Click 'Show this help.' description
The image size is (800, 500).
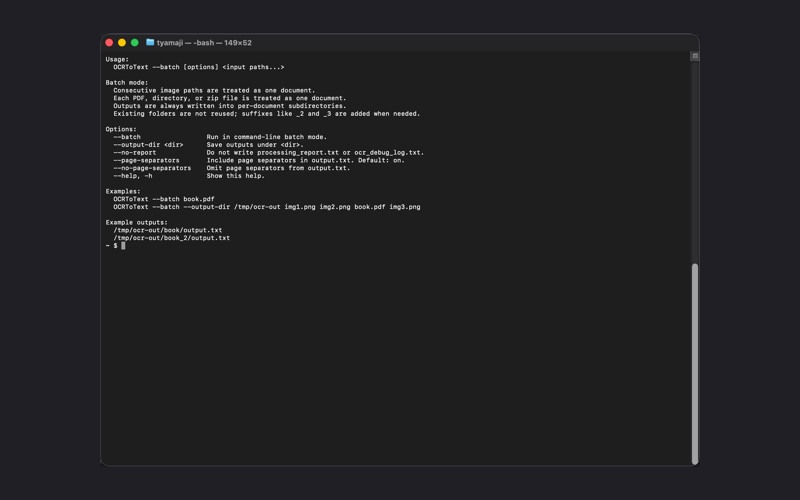[236, 176]
